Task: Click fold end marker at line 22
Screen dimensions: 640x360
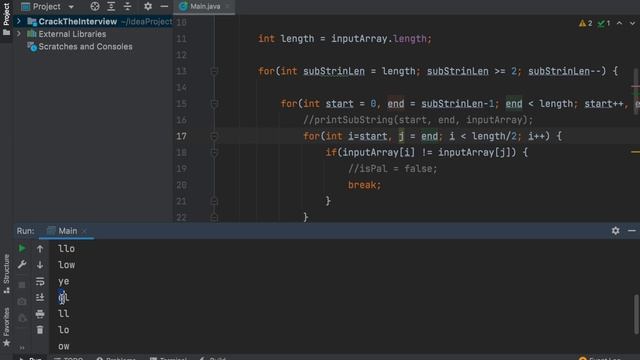Action: (214, 218)
